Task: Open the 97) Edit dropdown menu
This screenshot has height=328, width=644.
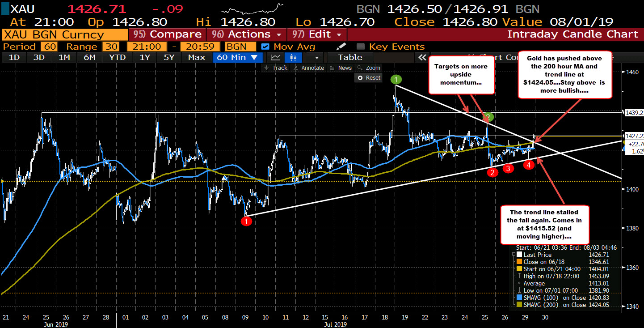Action: pyautogui.click(x=317, y=34)
